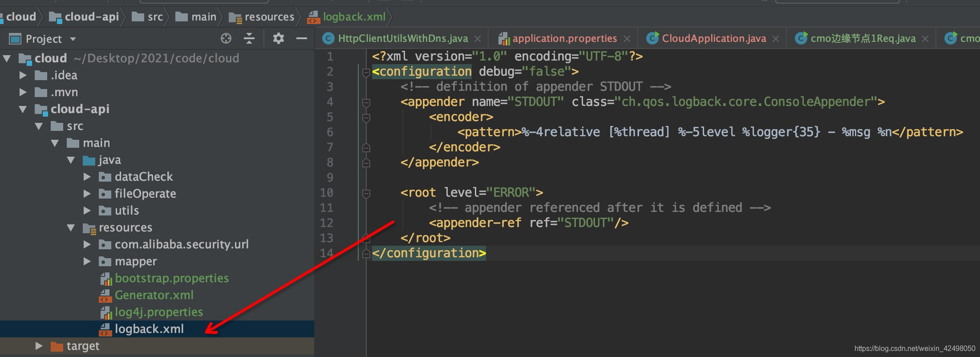Fold the encoder tag at line 5

366,118
